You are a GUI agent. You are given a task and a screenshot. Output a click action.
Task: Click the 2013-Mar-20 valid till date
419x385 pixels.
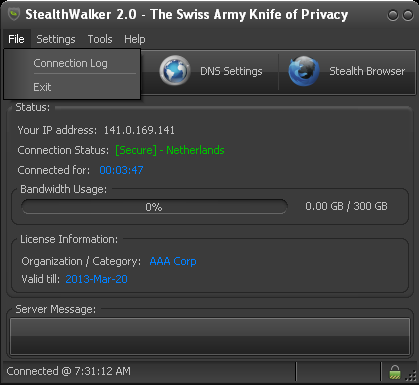(96, 279)
